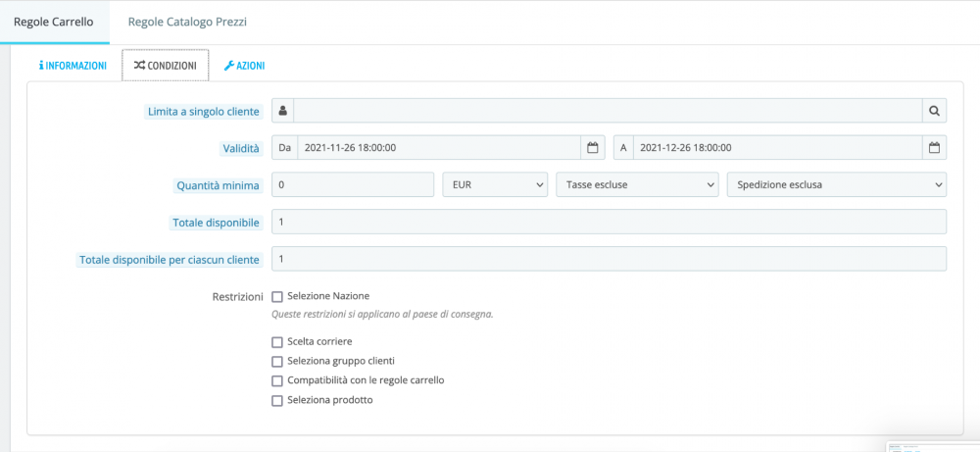Open the Spedizione esclusa dropdown
The image size is (980, 452).
(x=837, y=185)
